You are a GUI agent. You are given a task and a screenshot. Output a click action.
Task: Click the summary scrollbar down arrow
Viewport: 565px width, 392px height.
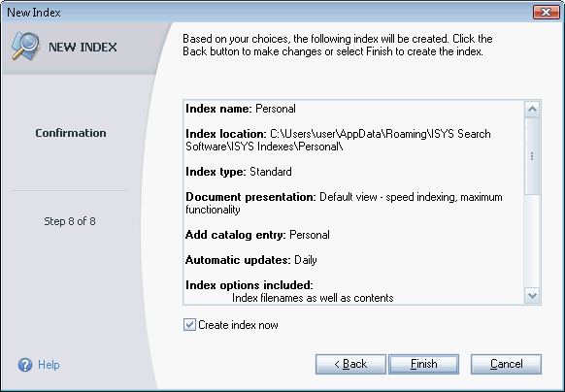[x=532, y=296]
